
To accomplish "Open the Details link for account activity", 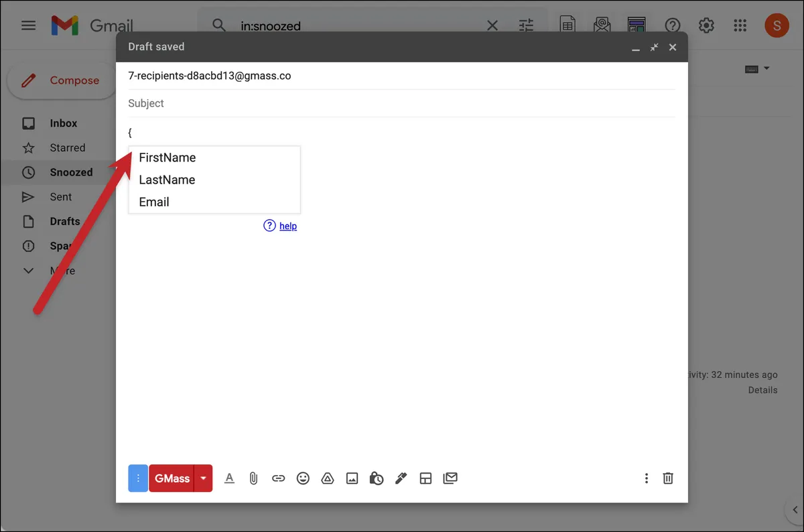I will [x=762, y=390].
